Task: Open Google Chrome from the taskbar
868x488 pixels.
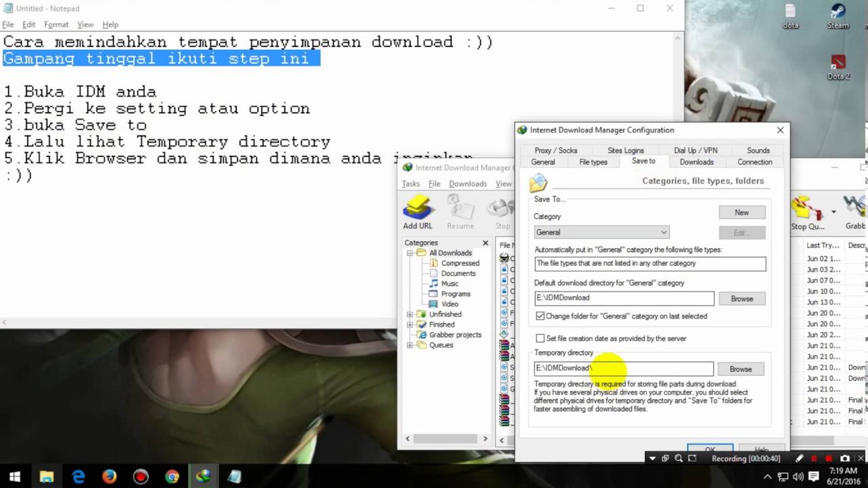Action: [x=172, y=476]
